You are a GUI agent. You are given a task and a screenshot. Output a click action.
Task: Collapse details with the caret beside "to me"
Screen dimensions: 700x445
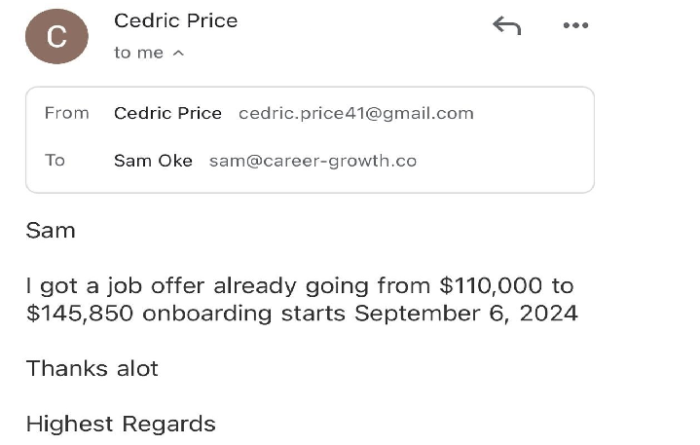pos(178,53)
